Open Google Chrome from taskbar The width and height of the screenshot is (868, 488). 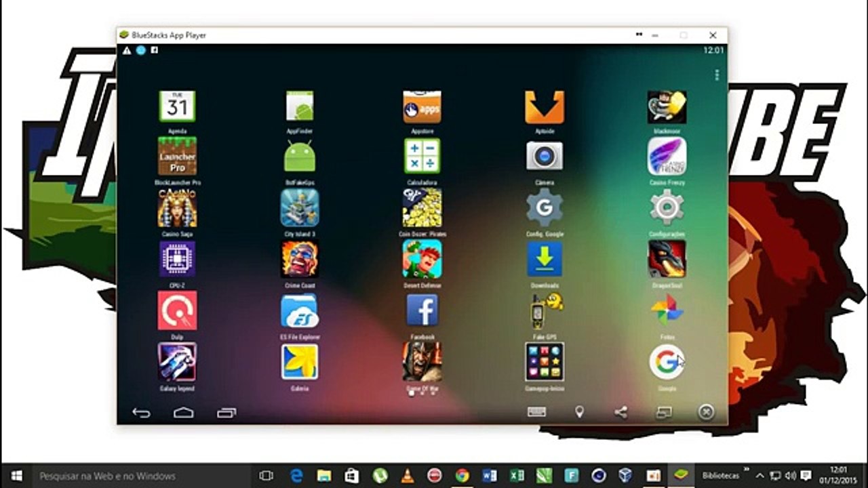pos(462,476)
